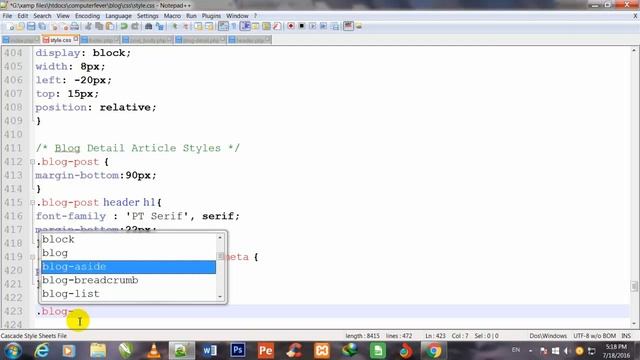The width and height of the screenshot is (640, 360).
Task: Open the Plugins menu
Action: tap(211, 16)
